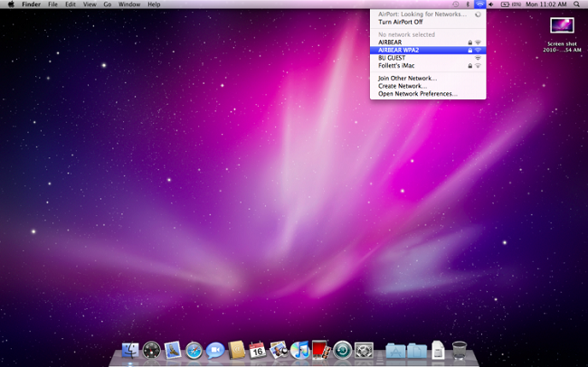Open the Applications folder stack
The width and height of the screenshot is (588, 367).
pyautogui.click(x=395, y=352)
